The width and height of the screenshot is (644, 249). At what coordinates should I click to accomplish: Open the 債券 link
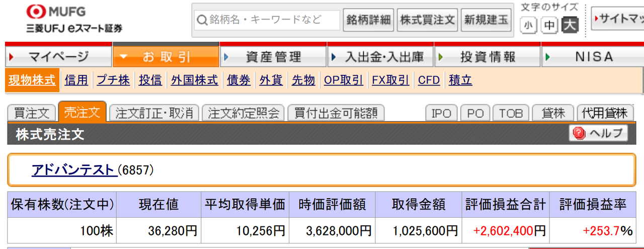238,80
